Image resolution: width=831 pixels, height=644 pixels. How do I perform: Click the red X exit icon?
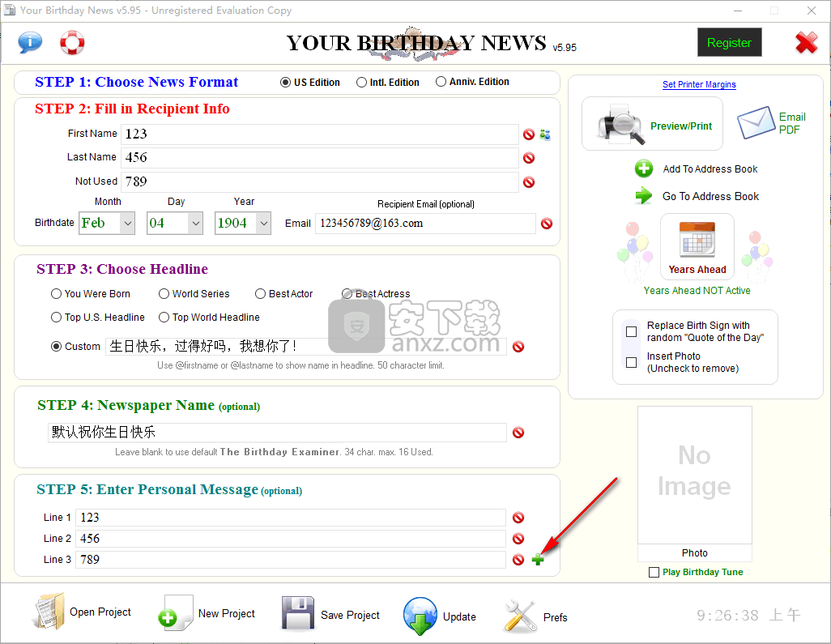(806, 43)
